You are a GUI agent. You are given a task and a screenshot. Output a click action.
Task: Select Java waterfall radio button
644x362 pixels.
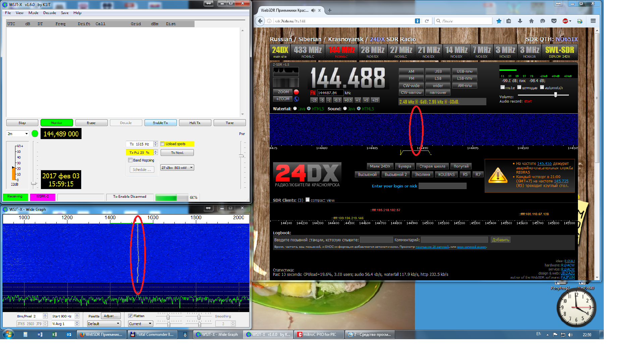(295, 109)
